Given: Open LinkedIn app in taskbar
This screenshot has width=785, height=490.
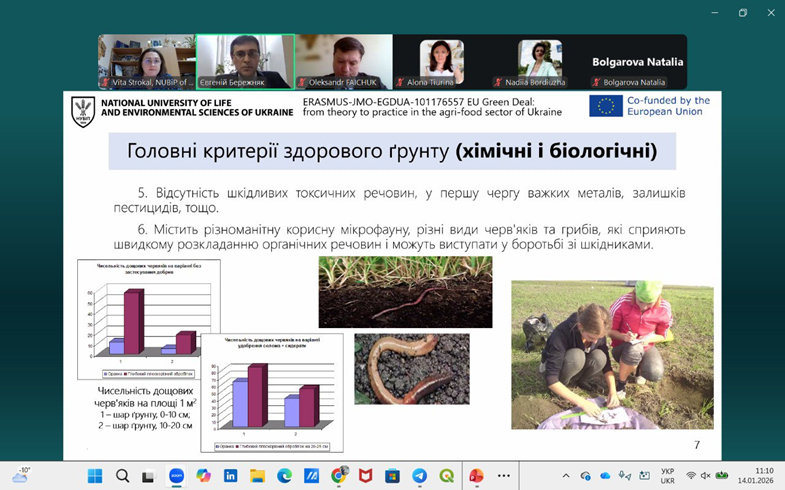Looking at the screenshot, I should 230,475.
